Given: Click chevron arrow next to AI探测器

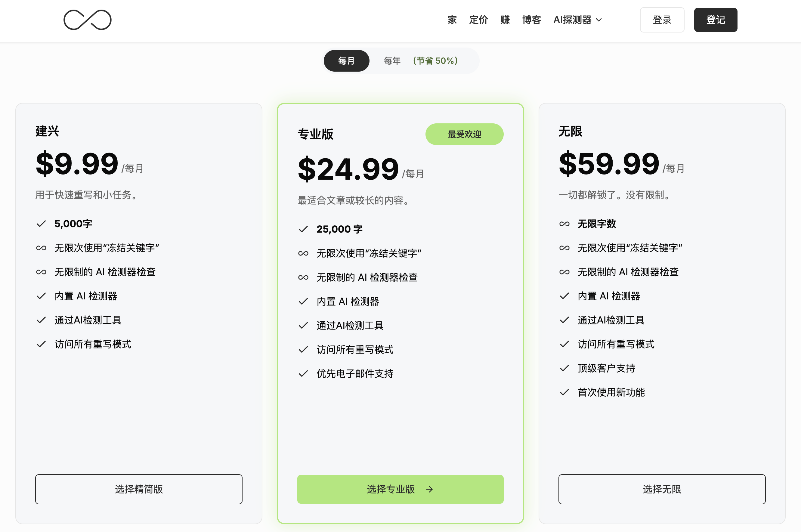Looking at the screenshot, I should 599,20.
